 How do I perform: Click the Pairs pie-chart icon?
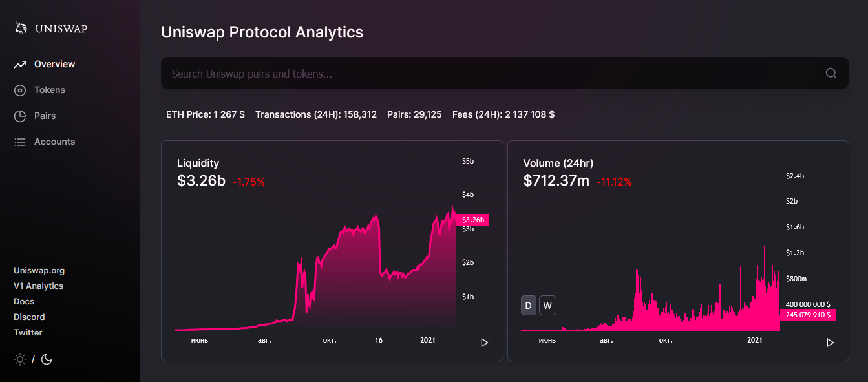pyautogui.click(x=20, y=116)
